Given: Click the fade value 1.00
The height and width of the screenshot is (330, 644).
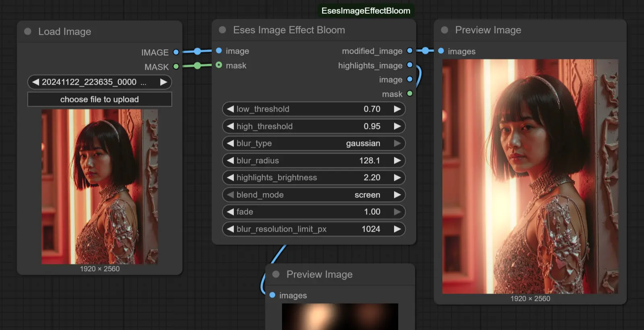Looking at the screenshot, I should click(372, 212).
